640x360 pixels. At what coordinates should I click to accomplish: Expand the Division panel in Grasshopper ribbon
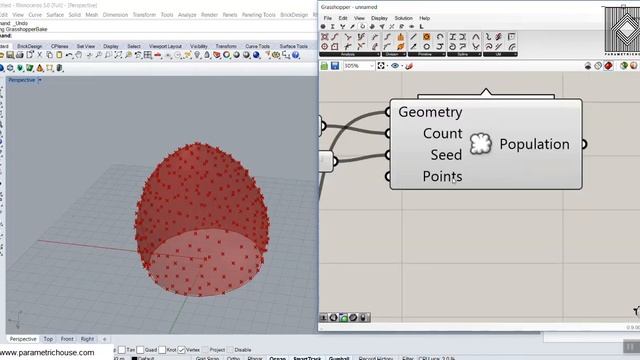[394, 54]
